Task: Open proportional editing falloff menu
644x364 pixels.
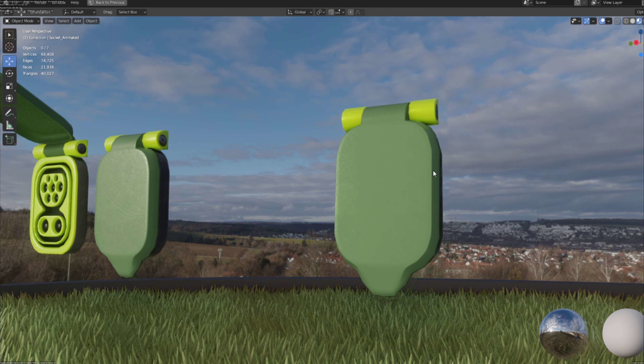Action: click(359, 12)
